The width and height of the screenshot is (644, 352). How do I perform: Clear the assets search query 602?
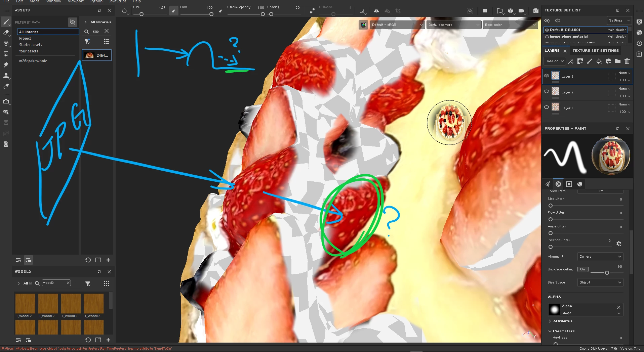click(107, 31)
